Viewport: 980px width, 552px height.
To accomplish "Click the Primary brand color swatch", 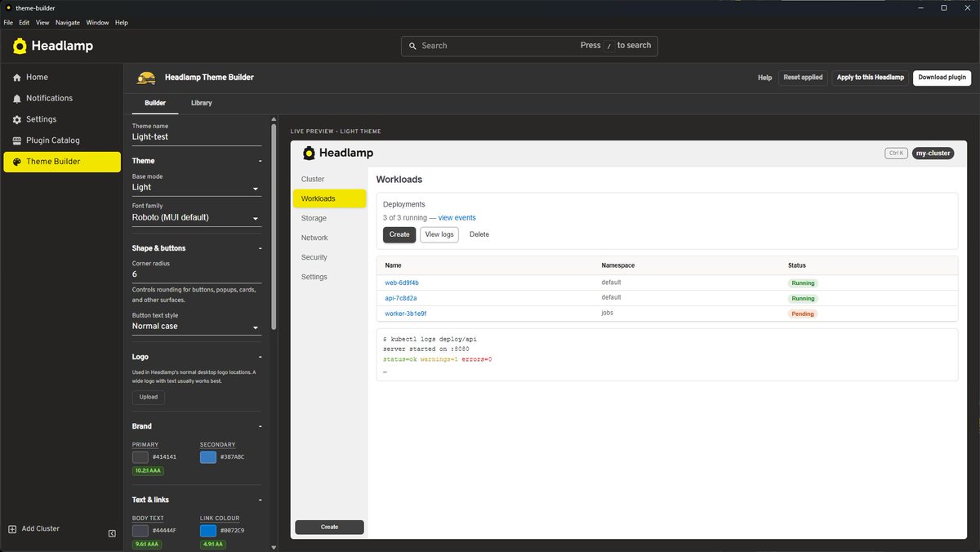I will pyautogui.click(x=140, y=457).
